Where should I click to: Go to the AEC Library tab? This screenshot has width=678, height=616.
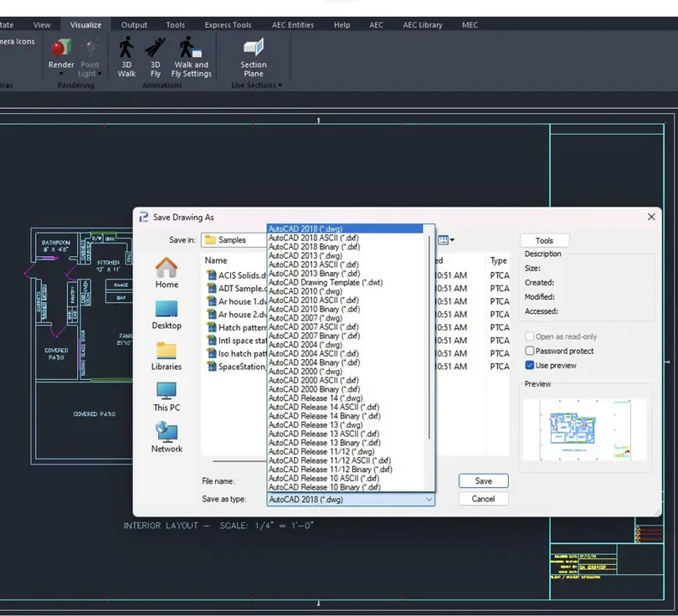(423, 25)
